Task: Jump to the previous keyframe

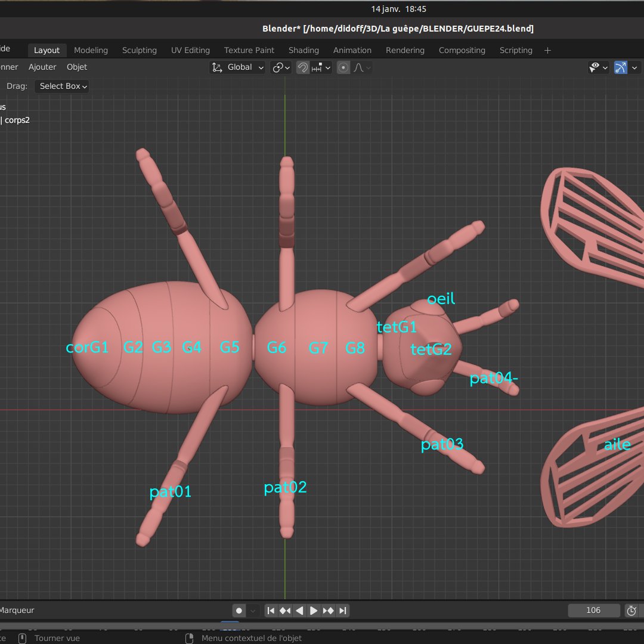Action: tap(285, 611)
